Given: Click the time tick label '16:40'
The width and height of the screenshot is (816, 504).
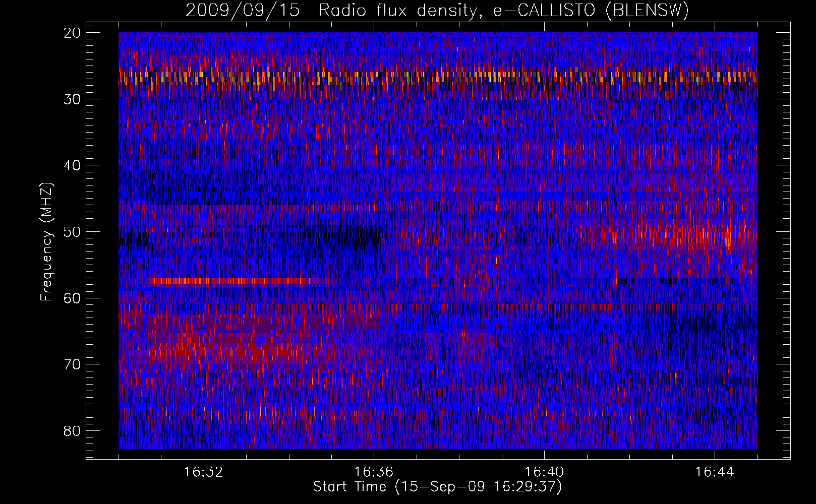Looking at the screenshot, I should (544, 472).
